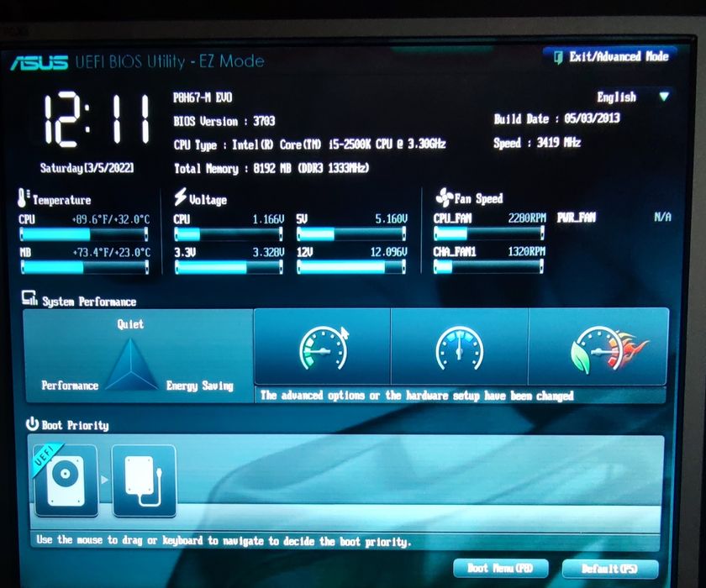
Task: Click the Speed : 3419 MHz text
Action: point(537,143)
